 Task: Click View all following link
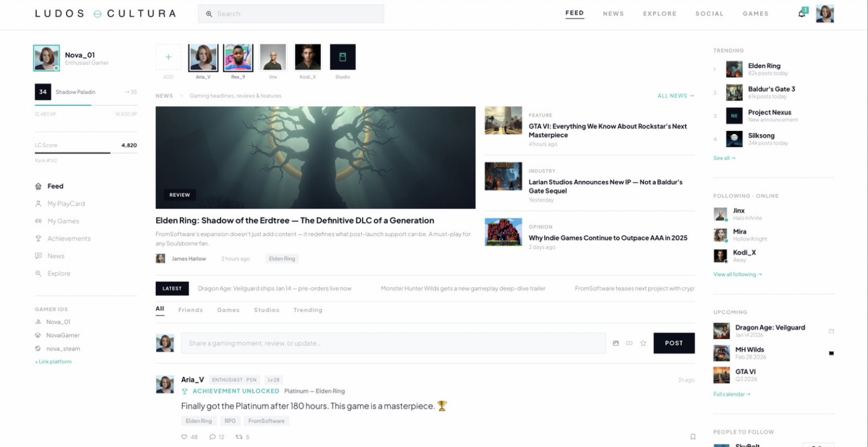pyautogui.click(x=737, y=274)
